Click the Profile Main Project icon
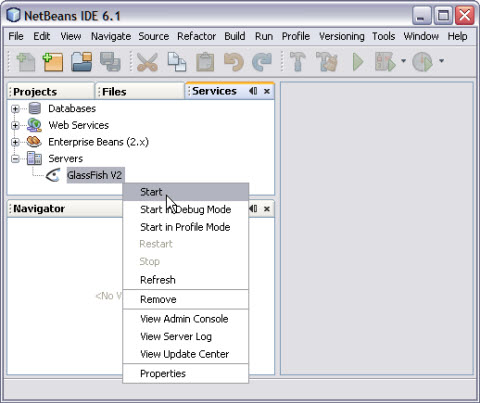The width and height of the screenshot is (480, 403). (x=422, y=62)
